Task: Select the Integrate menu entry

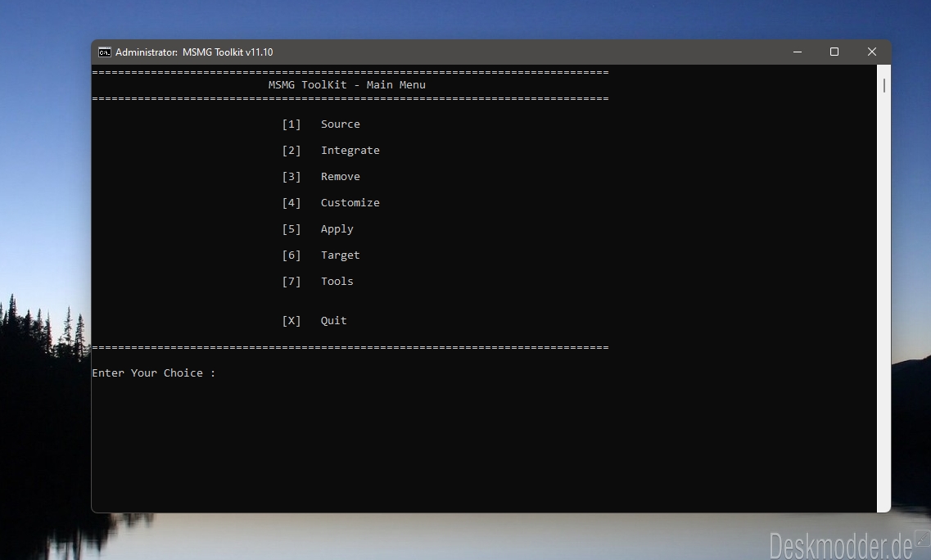Action: point(350,151)
